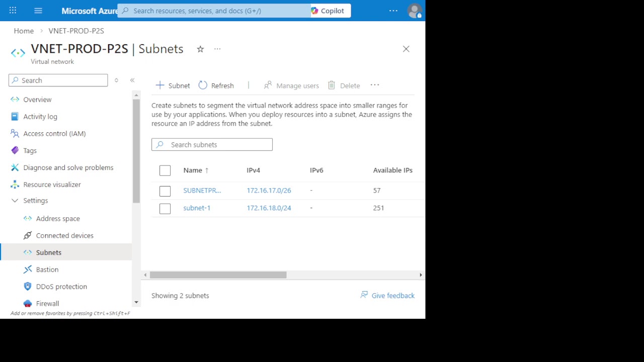
Task: Sort by the Name column header
Action: pos(196,170)
